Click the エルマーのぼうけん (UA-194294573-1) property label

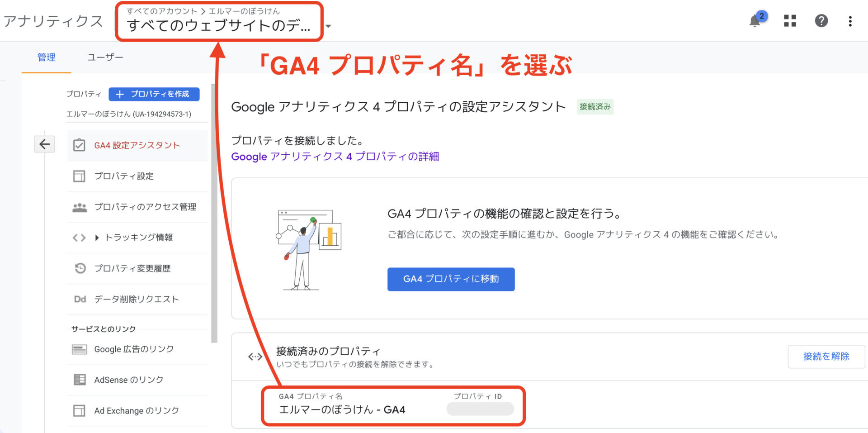point(129,114)
